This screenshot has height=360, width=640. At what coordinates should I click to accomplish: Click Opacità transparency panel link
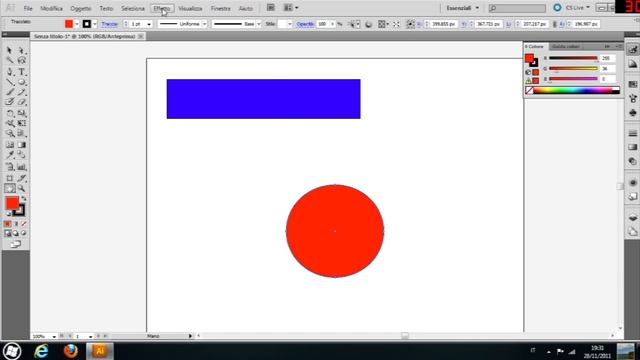305,24
